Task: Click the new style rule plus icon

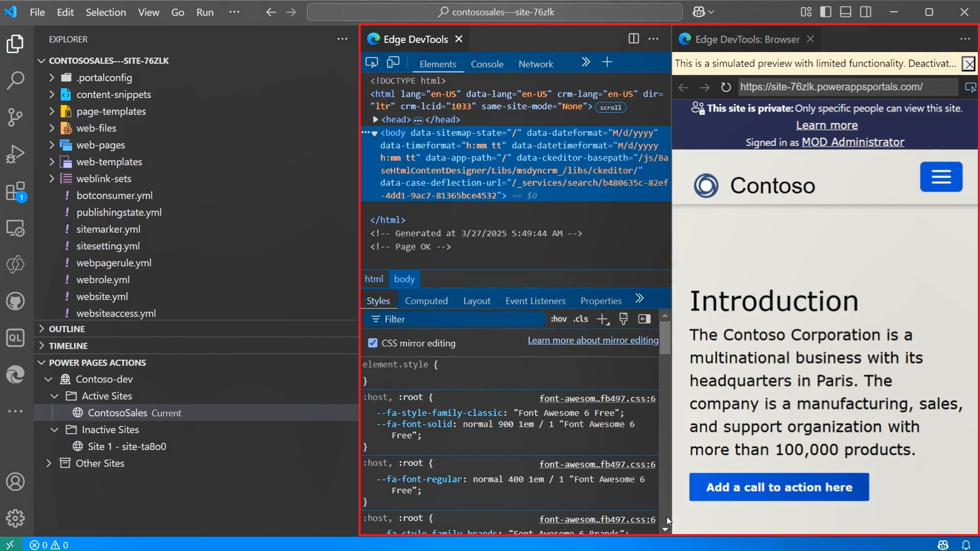Action: coord(602,319)
